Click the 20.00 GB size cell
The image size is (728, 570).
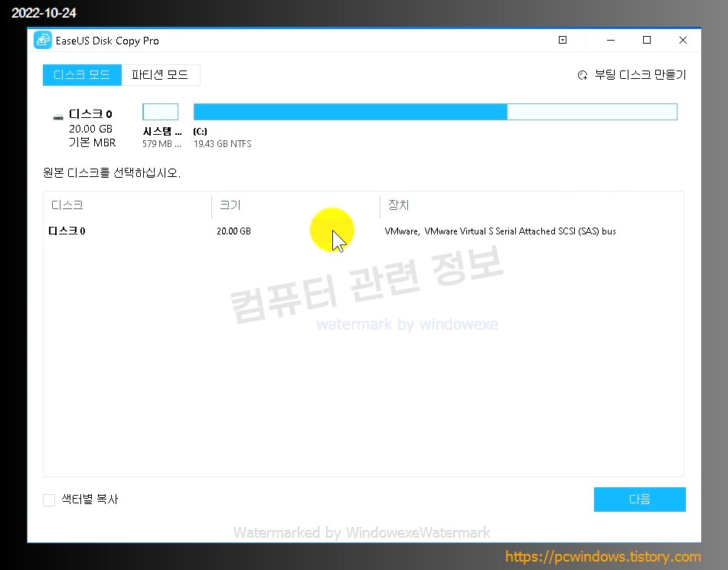click(233, 231)
